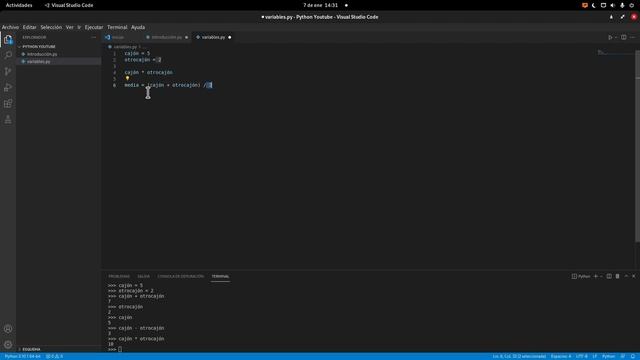Close the terminal panel
The height and width of the screenshot is (360, 640).
(x=633, y=276)
